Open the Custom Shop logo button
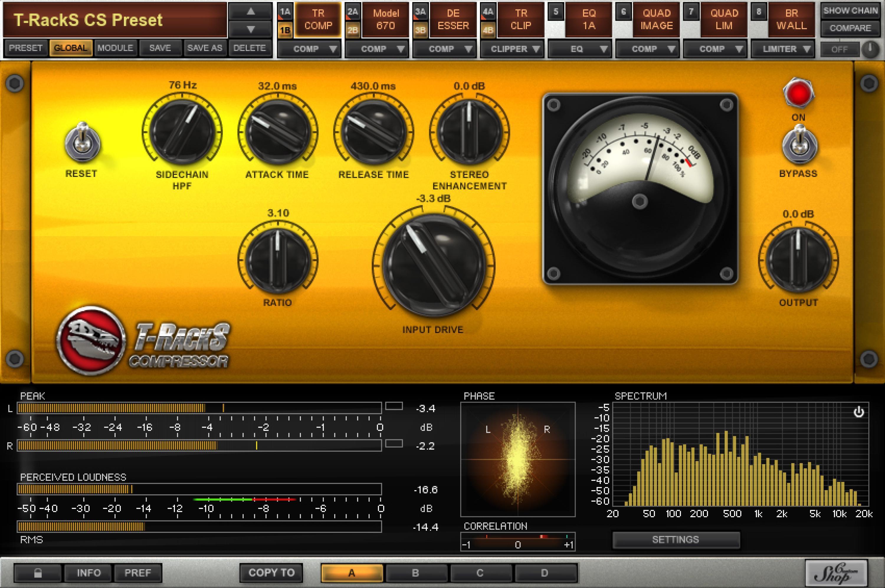 point(836,573)
